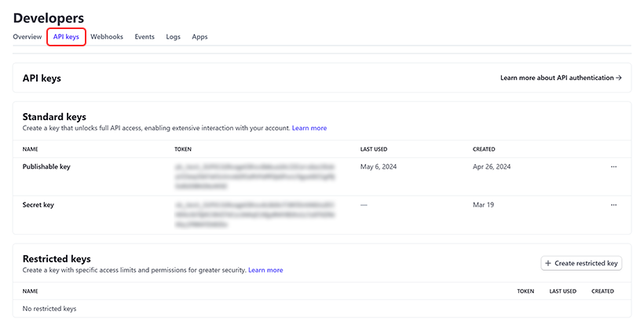Viewport: 644px width, 333px height.
Task: Switch to the Webhooks tab
Action: point(107,37)
